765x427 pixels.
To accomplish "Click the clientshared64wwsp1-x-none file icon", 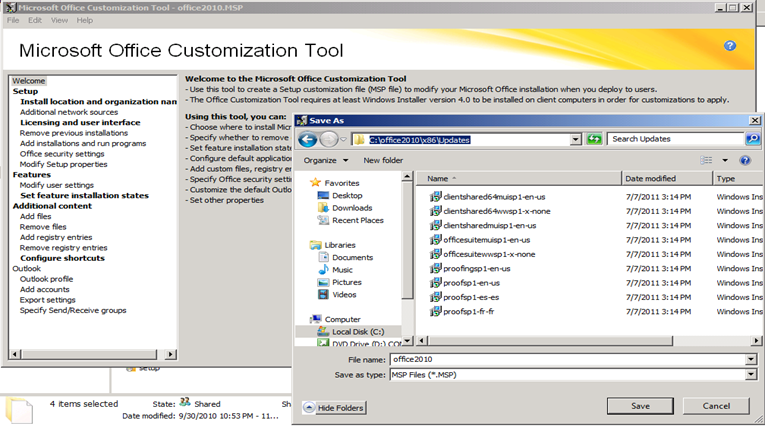I will 435,211.
